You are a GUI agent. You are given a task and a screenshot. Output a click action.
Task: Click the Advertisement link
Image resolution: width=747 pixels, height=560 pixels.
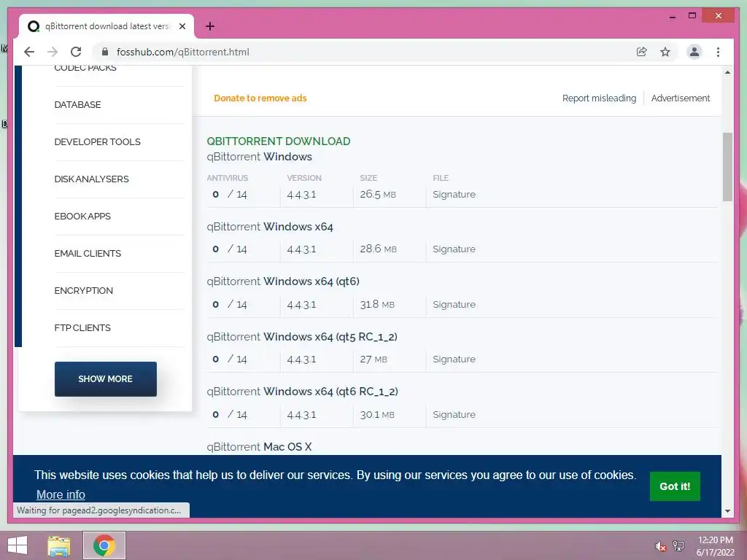tap(681, 98)
